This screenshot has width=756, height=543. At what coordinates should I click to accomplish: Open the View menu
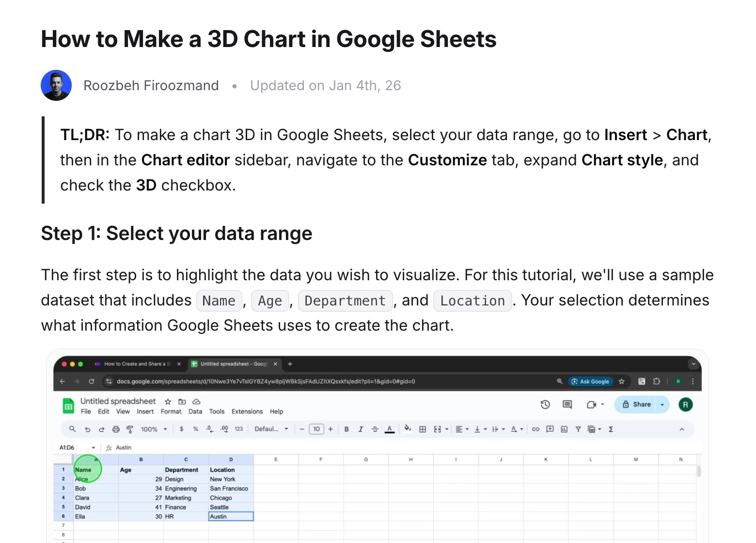123,412
